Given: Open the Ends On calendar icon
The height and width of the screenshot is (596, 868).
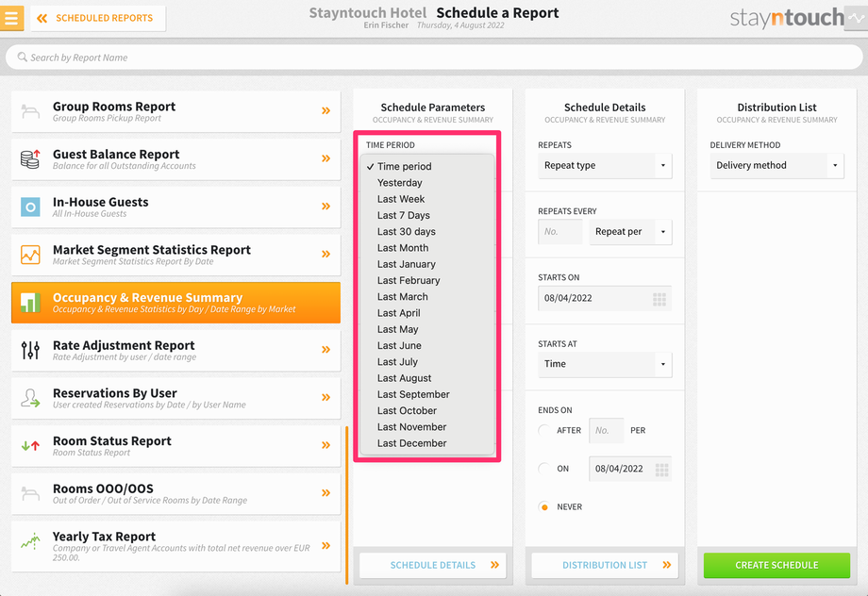Looking at the screenshot, I should tap(661, 470).
